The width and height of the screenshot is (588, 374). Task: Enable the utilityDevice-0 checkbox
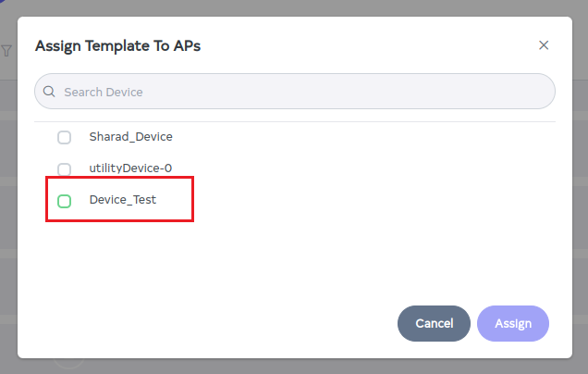pos(65,169)
